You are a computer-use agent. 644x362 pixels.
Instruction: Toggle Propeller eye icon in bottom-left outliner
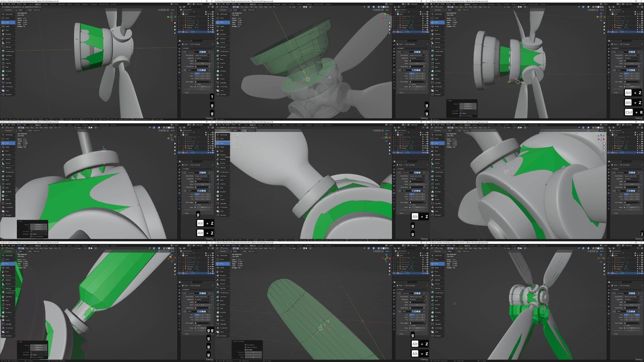pyautogui.click(x=210, y=269)
